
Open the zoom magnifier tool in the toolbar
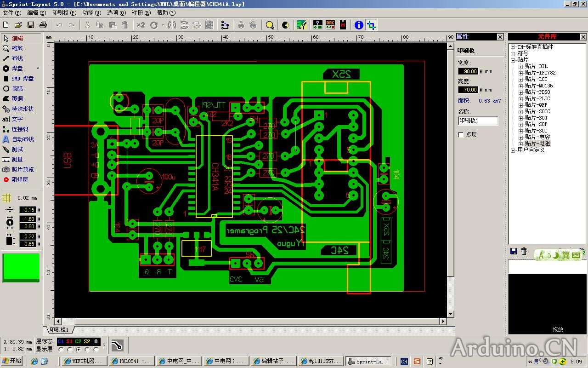click(270, 25)
